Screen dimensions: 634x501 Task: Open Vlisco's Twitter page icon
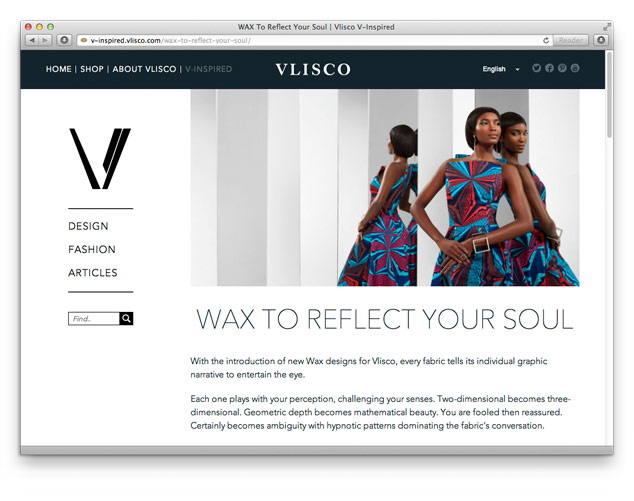click(x=536, y=68)
